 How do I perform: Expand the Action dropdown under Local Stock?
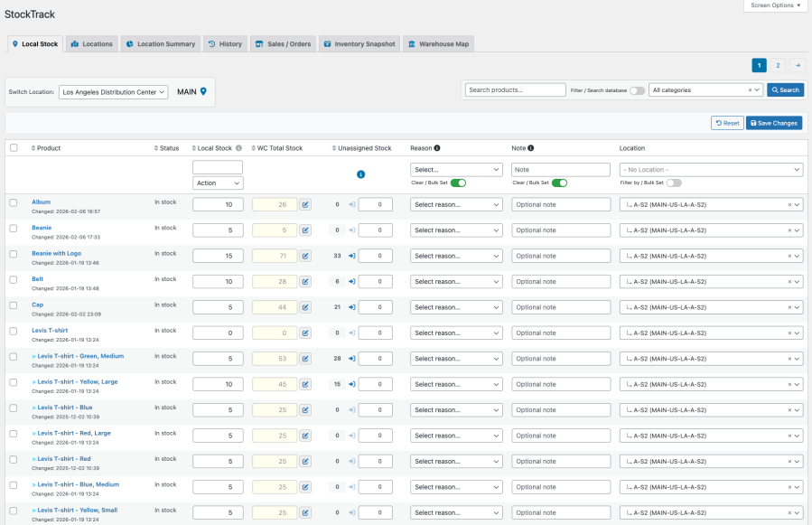[218, 183]
